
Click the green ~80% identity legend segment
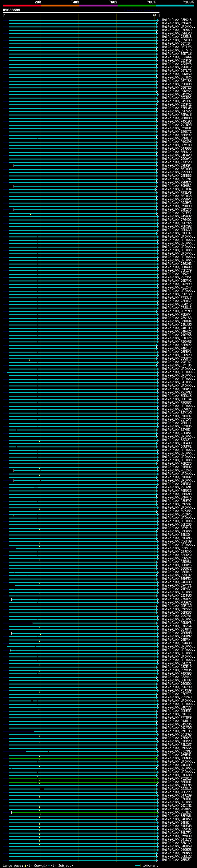(x=137, y=6)
